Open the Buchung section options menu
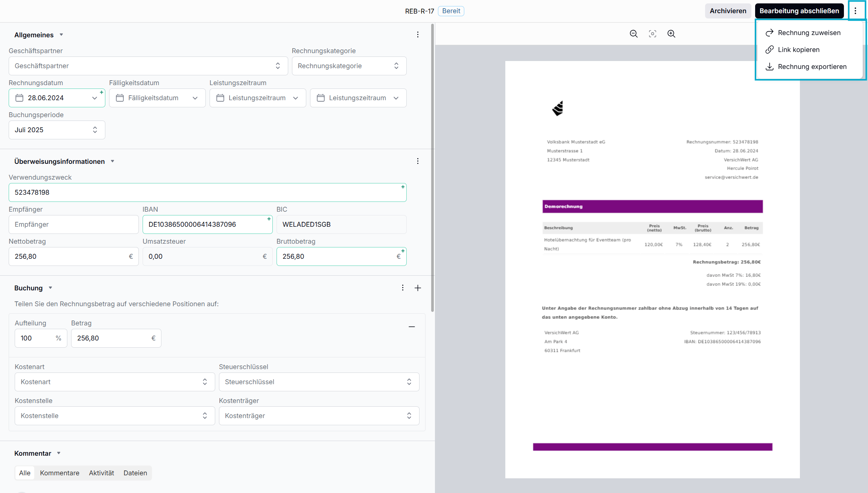Viewport: 868px width, 493px height. 403,288
